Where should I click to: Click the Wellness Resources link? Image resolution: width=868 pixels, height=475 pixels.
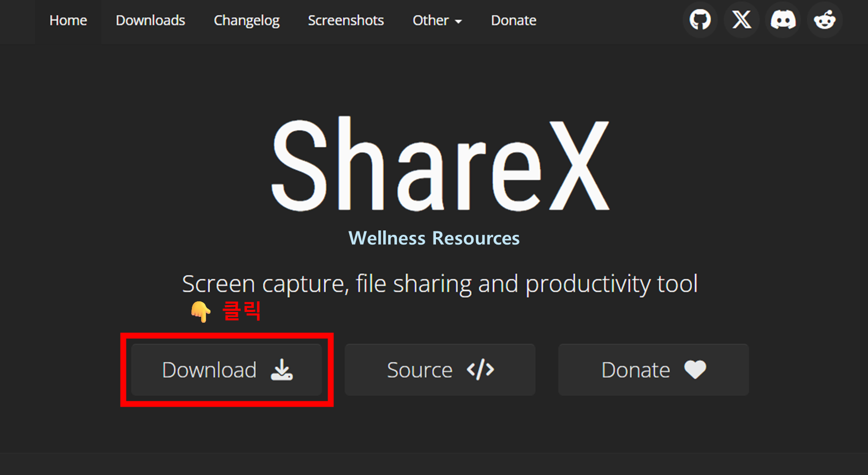[x=434, y=238]
